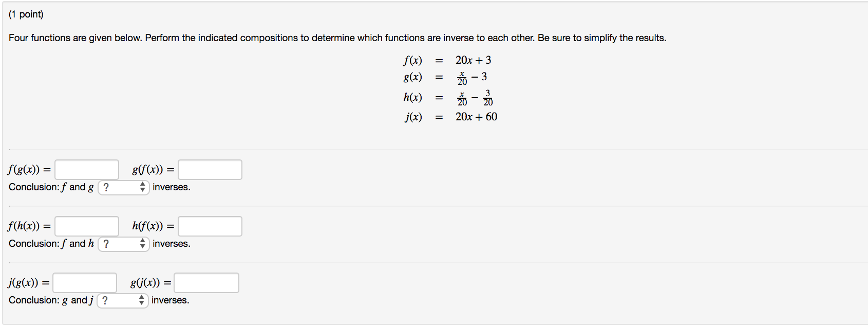
Task: Click the down arrow on g and j selector
Action: click(141, 303)
